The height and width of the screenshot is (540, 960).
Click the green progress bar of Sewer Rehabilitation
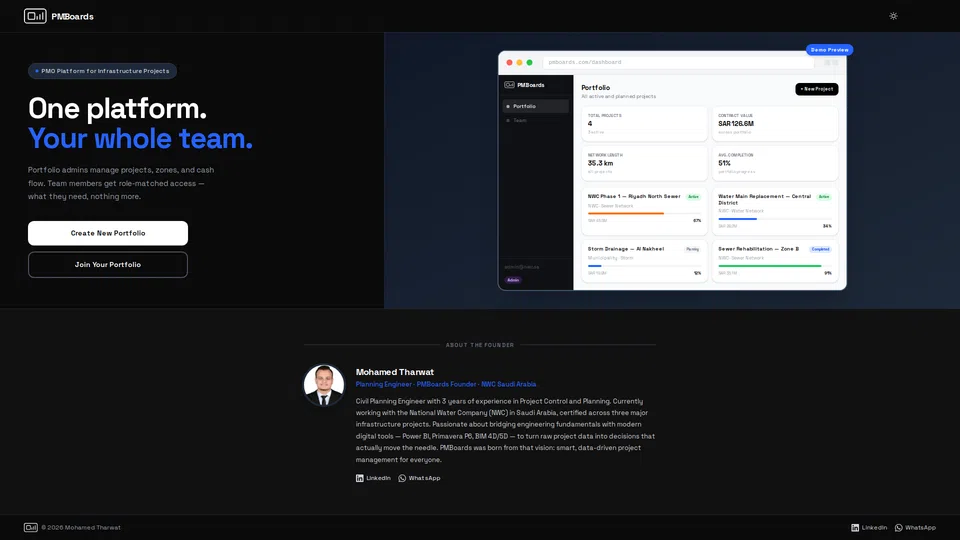pyautogui.click(x=770, y=266)
